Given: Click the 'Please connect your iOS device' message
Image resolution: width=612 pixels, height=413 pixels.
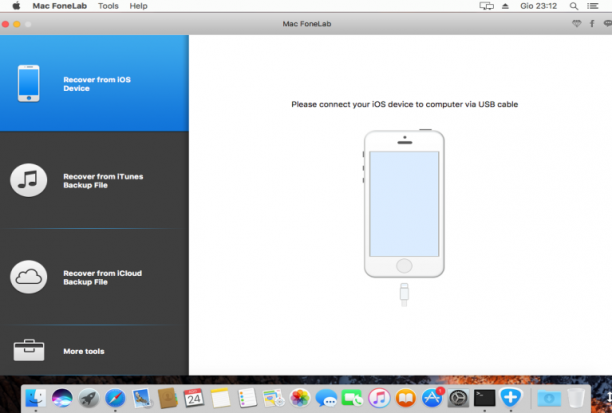Looking at the screenshot, I should [404, 104].
